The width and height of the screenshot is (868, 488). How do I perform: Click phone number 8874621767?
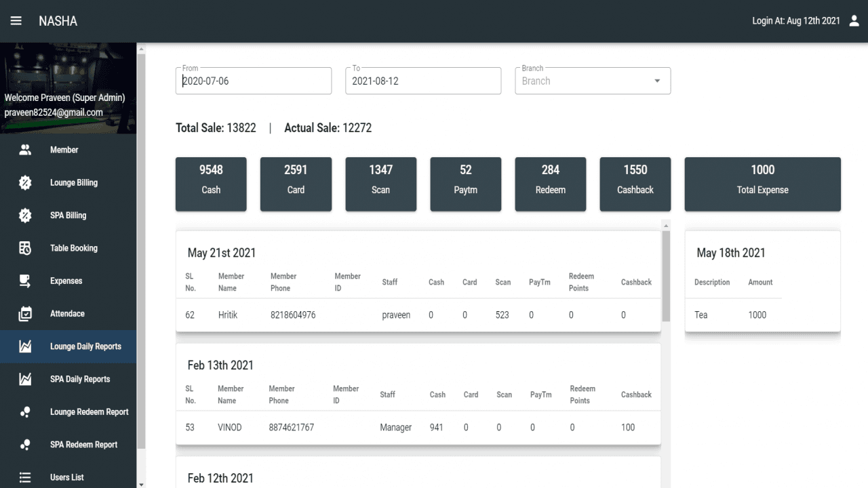point(292,428)
